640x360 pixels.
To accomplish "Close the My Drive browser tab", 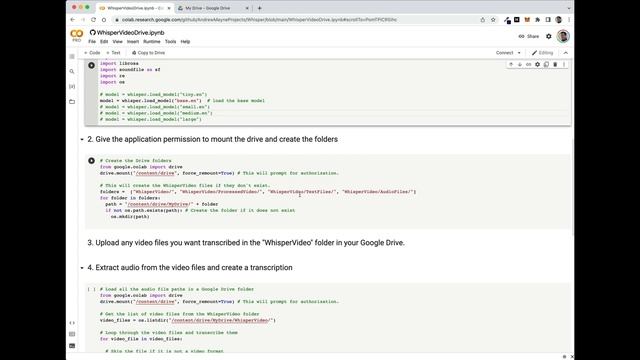I will tap(247, 8).
